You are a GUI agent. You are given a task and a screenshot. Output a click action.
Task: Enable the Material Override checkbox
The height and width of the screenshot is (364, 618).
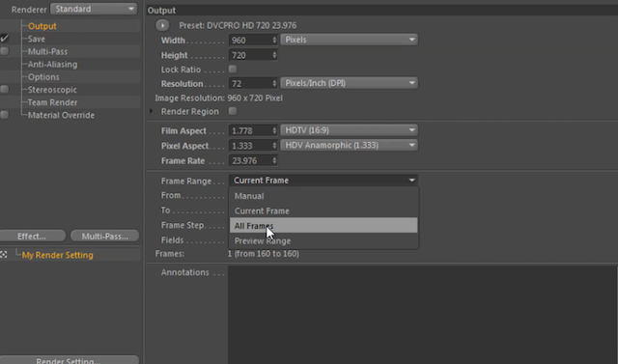click(4, 115)
